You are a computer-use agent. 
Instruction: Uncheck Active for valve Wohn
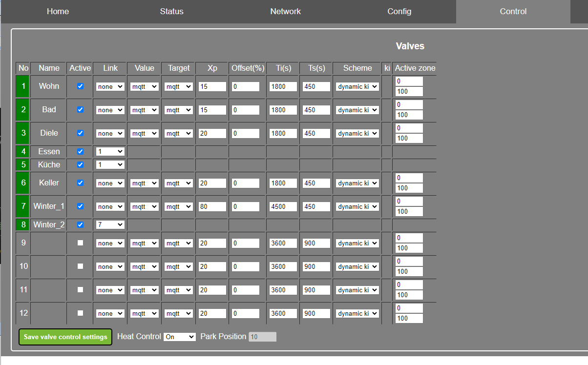click(80, 86)
